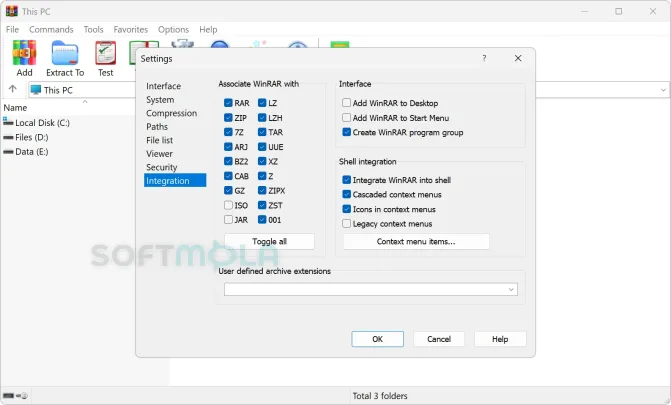671x405 pixels.
Task: Click the Local Disk (C:) drive icon
Action: pos(8,122)
